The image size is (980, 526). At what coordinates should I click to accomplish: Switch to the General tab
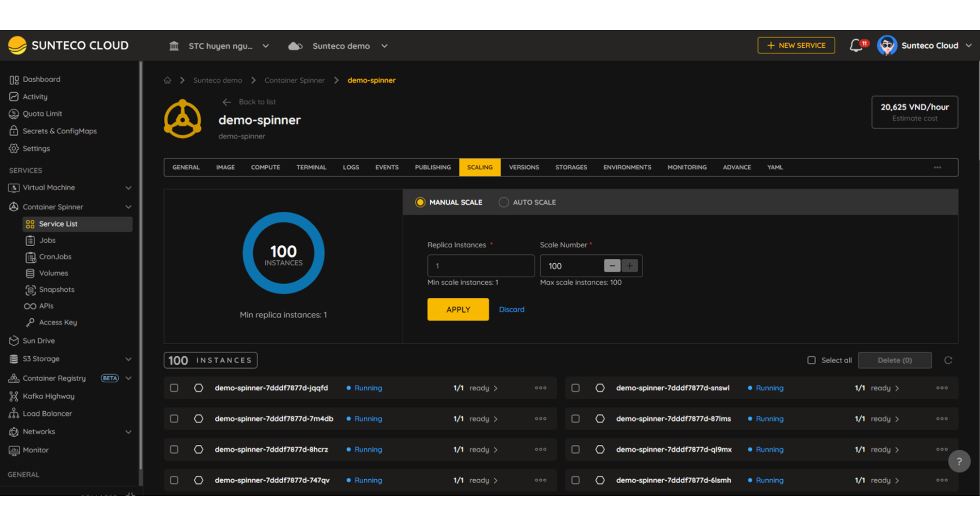coord(186,167)
